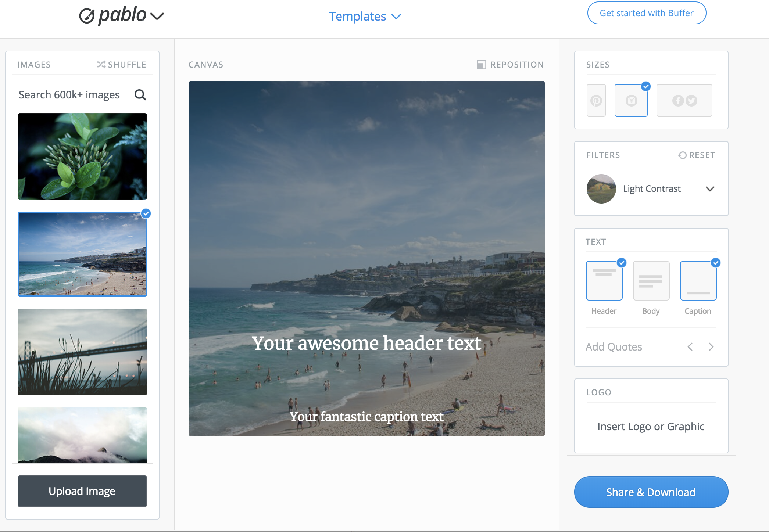Click the search magnifier icon

tap(140, 95)
